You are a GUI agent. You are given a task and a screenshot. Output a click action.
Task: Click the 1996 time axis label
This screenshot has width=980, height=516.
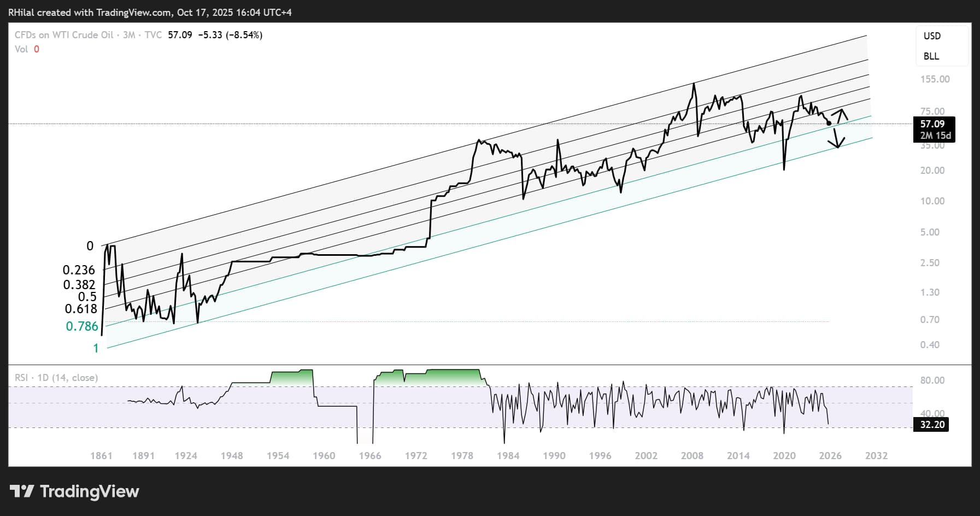click(x=600, y=456)
